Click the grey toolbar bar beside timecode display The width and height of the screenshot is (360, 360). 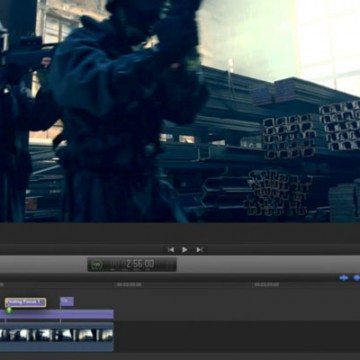click(268, 264)
